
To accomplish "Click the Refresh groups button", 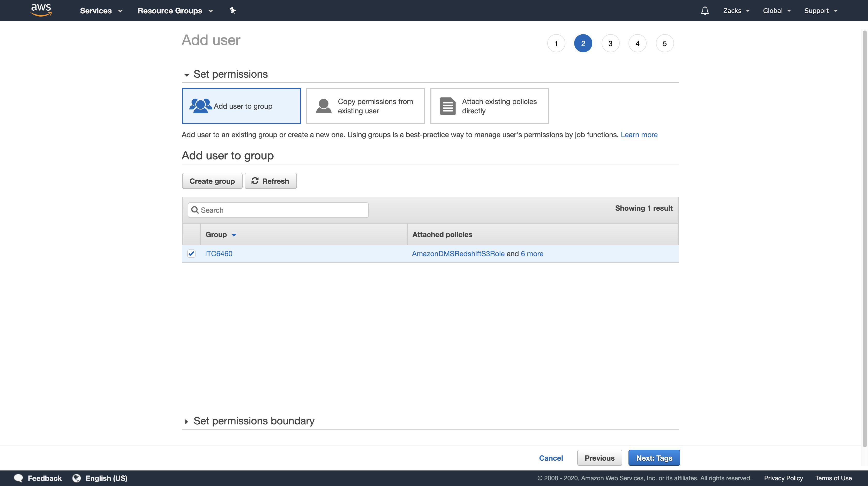I will 270,181.
